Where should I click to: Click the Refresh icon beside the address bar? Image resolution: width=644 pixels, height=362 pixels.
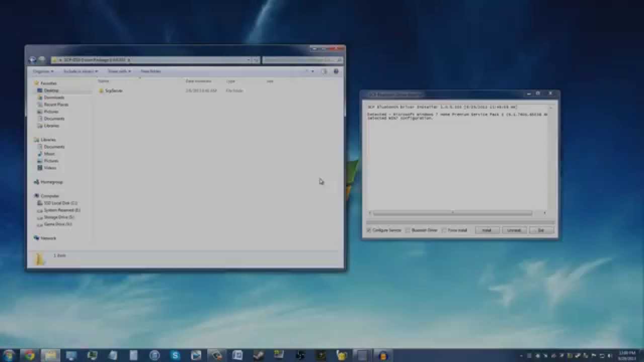click(256, 60)
